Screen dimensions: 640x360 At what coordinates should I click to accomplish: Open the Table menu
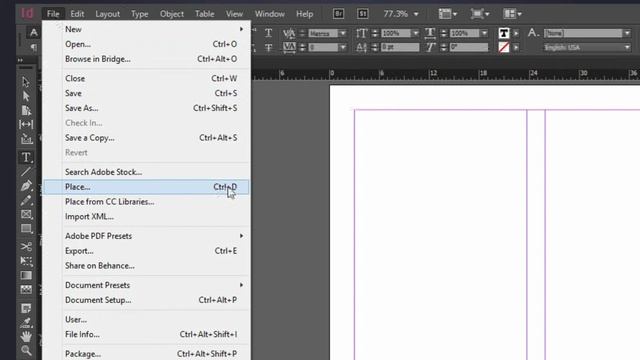[x=204, y=14]
